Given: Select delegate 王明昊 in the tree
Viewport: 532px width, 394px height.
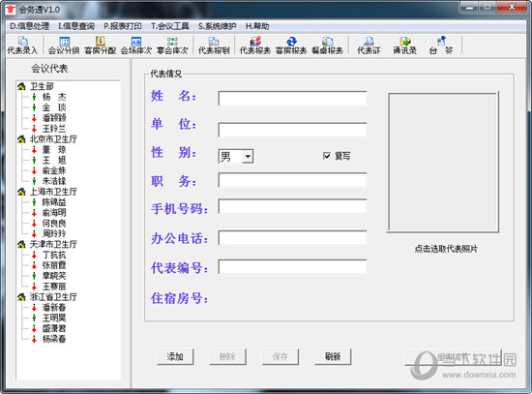Looking at the screenshot, I should [54, 318].
